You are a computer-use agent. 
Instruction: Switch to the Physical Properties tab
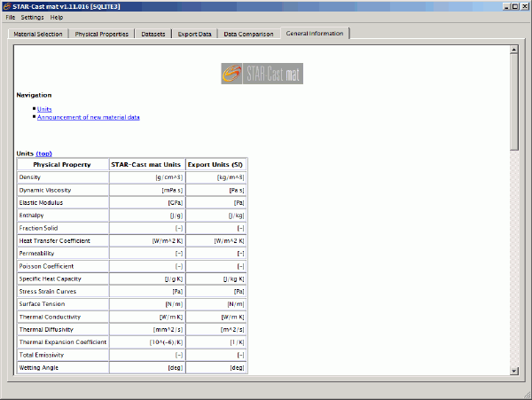pos(102,34)
